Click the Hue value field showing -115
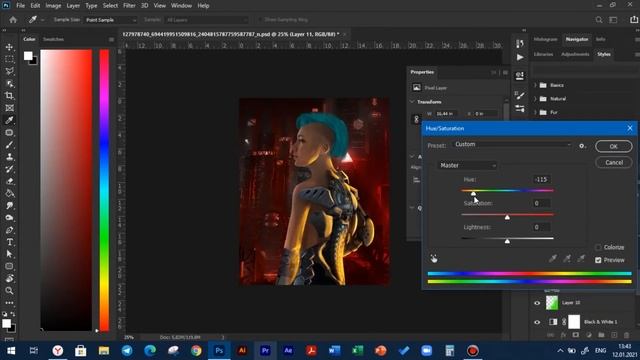Screen dimensions: 640x360 click(x=542, y=180)
